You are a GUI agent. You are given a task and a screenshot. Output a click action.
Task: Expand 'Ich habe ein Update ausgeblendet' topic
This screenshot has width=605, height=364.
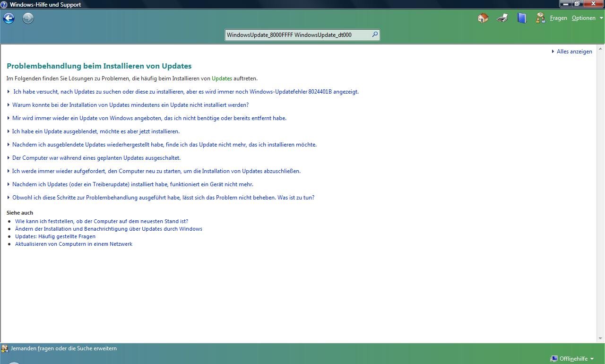(x=95, y=131)
